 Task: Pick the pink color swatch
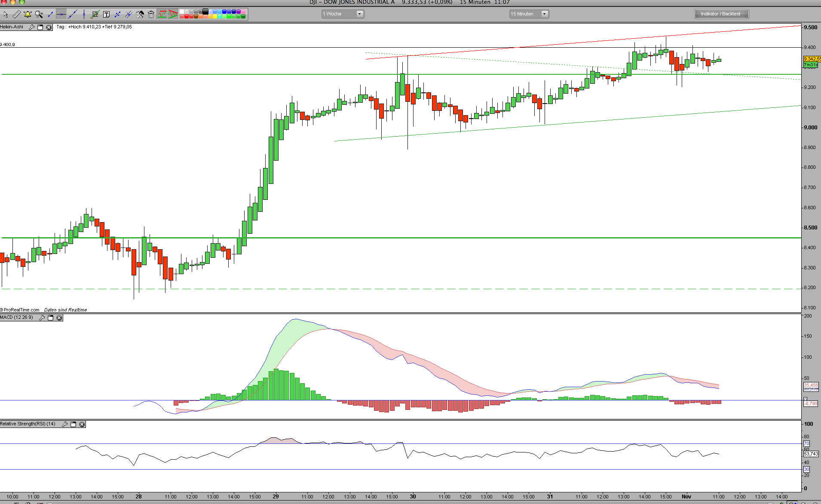tap(243, 12)
